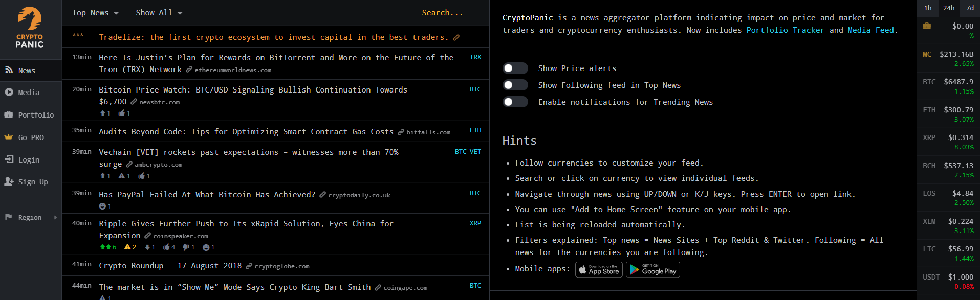Open the Media section play icon
Screen dimensions: 980x300
(x=9, y=92)
